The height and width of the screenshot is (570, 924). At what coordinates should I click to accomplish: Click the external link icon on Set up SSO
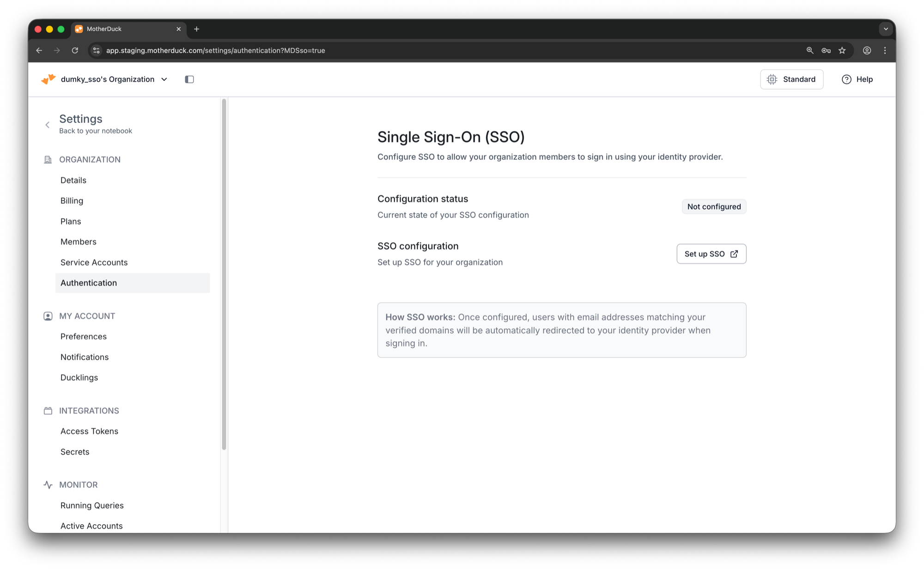pyautogui.click(x=734, y=254)
